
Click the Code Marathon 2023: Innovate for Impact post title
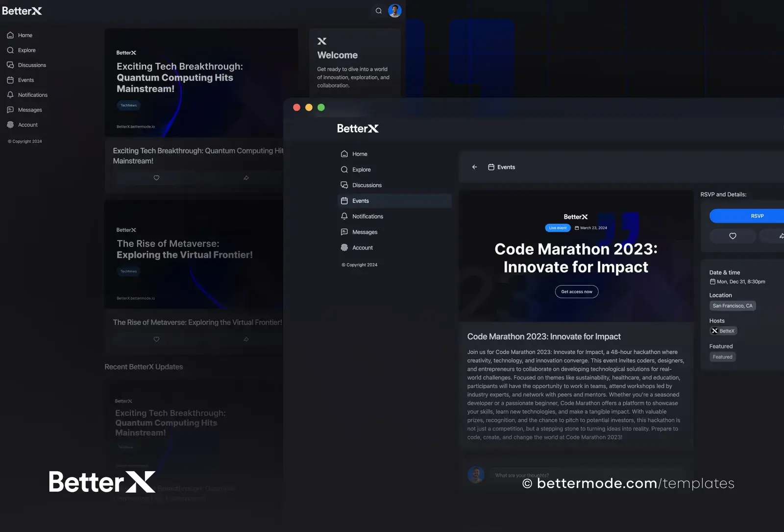point(544,337)
